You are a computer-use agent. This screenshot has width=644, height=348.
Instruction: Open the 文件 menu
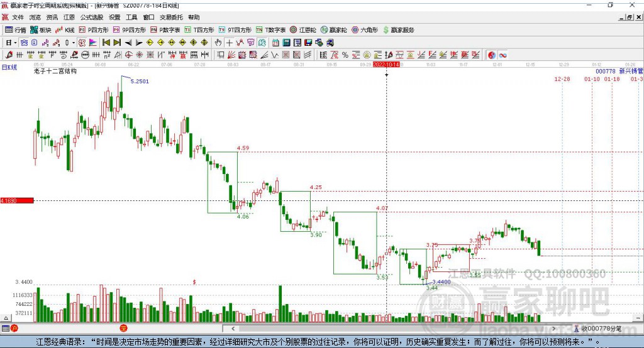(18, 17)
